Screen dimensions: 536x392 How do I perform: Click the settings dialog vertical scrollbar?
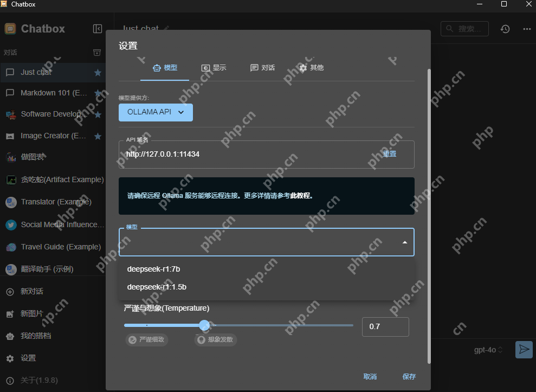pos(429,216)
